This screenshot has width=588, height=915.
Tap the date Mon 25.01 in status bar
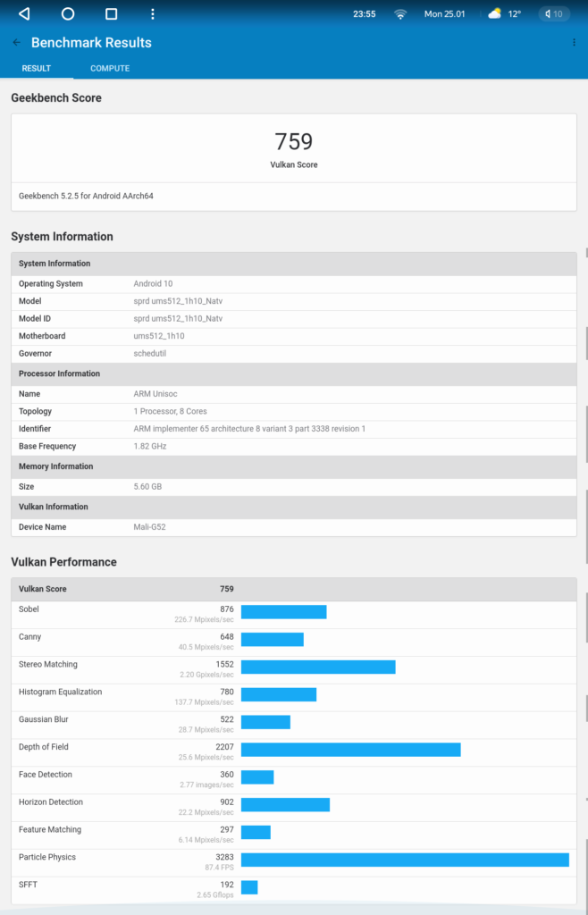coord(445,14)
